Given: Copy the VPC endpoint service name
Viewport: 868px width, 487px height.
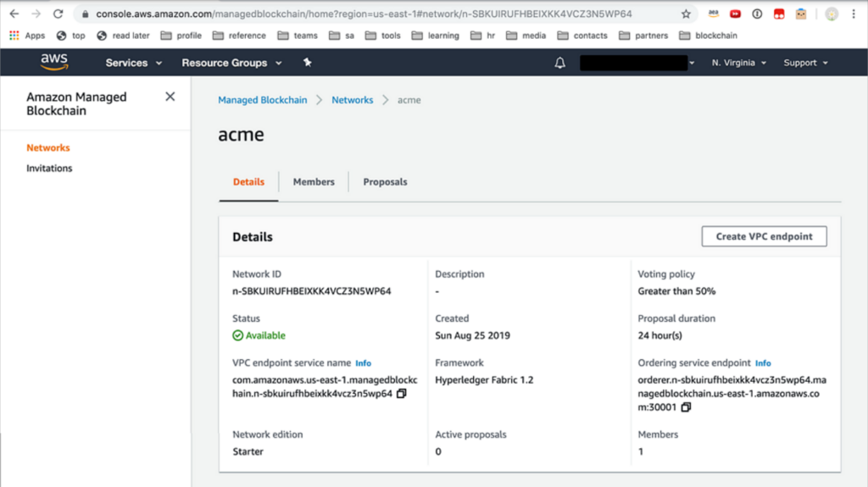Looking at the screenshot, I should 402,394.
